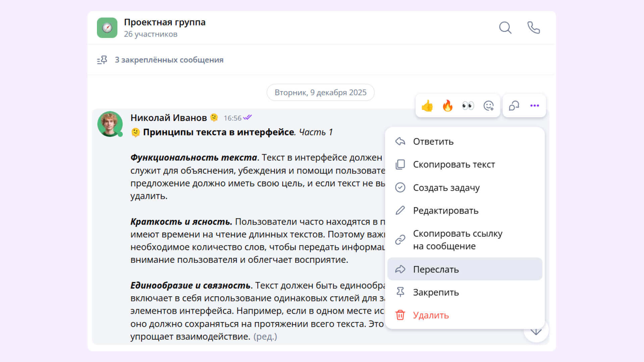Choose Создать задачу from the menu
Viewport: 644px width, 362px height.
point(446,188)
